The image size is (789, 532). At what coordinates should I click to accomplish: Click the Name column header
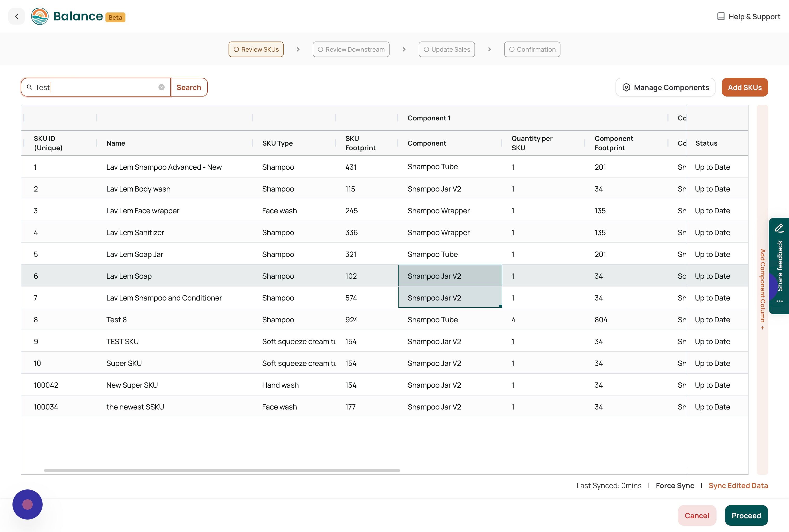click(x=175, y=143)
